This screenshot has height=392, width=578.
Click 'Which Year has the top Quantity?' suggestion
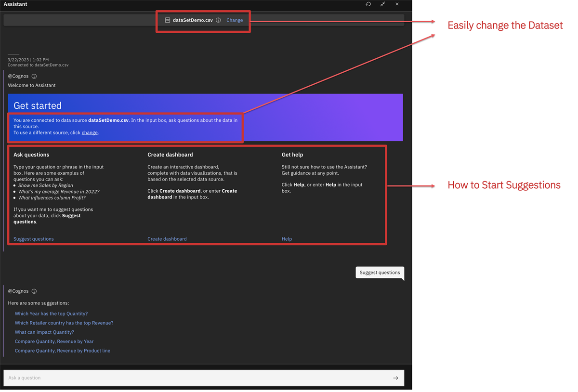tap(51, 313)
